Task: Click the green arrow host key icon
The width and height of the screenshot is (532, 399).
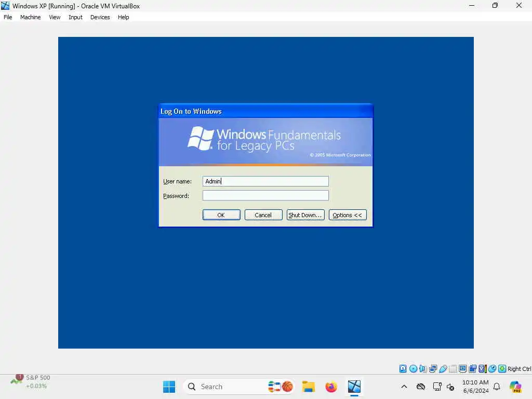Action: pos(502,368)
